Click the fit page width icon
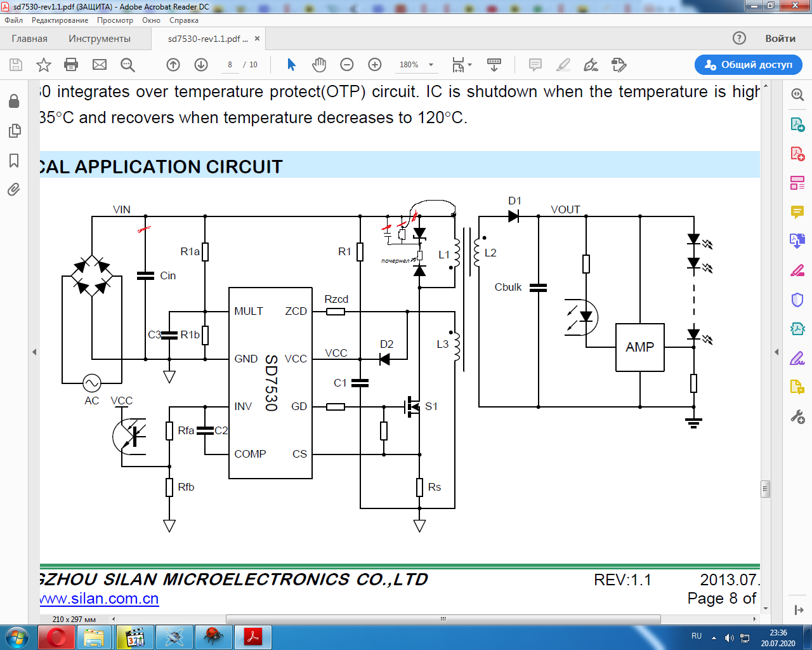Screen dimensions: 812x650 coord(458,65)
